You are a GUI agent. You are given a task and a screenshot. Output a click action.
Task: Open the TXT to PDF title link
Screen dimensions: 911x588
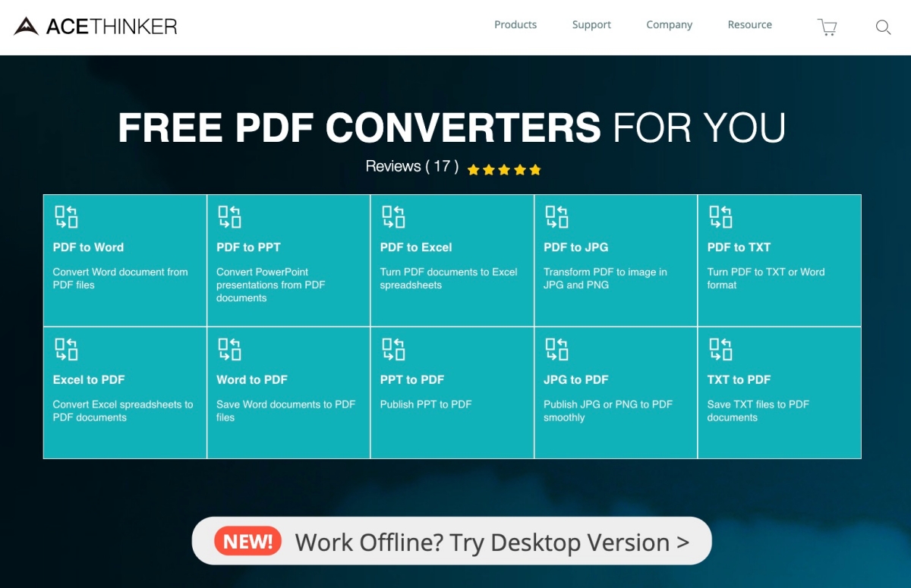pos(739,379)
